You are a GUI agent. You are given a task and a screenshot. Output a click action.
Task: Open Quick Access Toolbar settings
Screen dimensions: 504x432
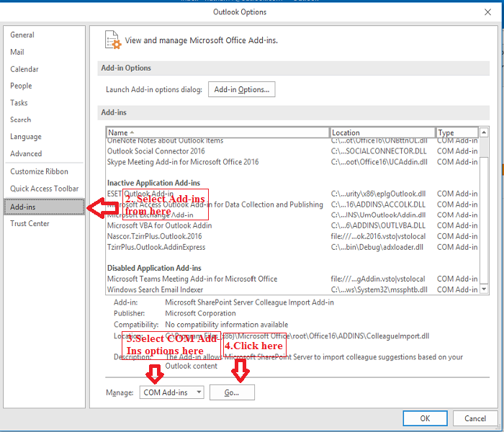pyautogui.click(x=44, y=189)
